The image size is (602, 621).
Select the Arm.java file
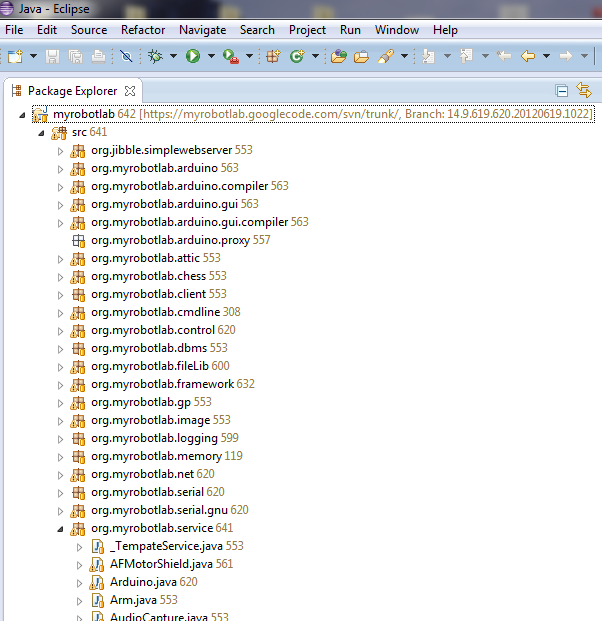(134, 600)
